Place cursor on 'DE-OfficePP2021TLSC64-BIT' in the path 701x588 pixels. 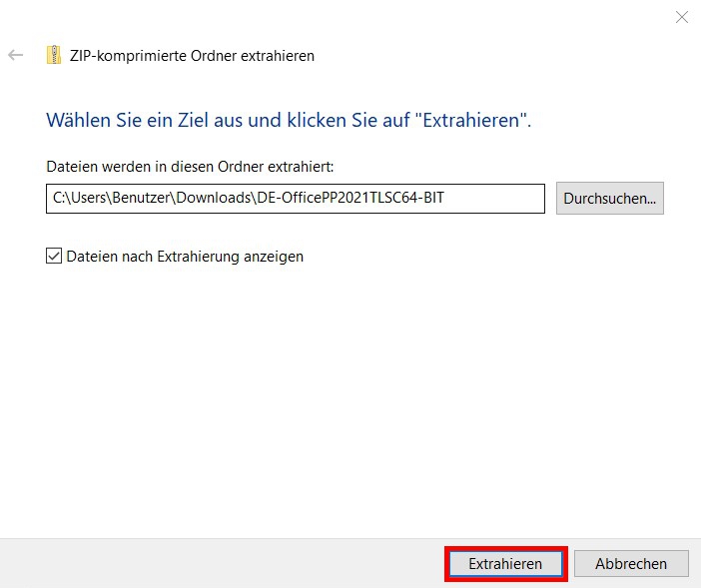click(350, 199)
